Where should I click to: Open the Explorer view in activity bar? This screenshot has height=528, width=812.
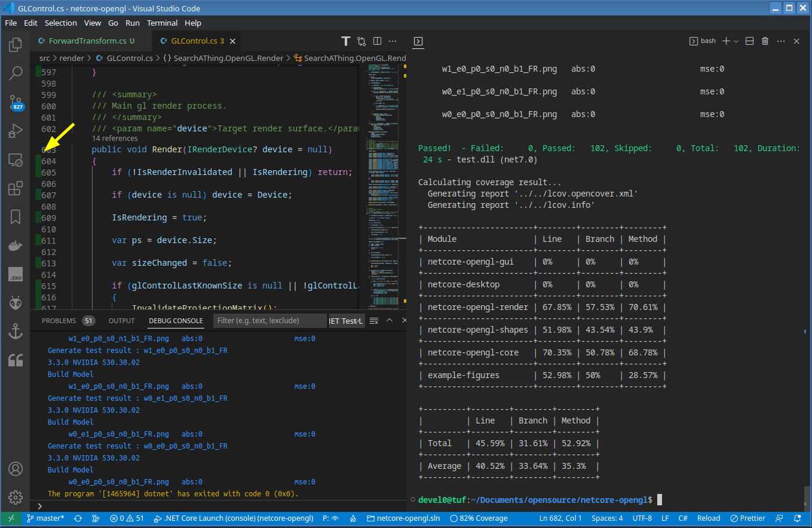coord(16,44)
